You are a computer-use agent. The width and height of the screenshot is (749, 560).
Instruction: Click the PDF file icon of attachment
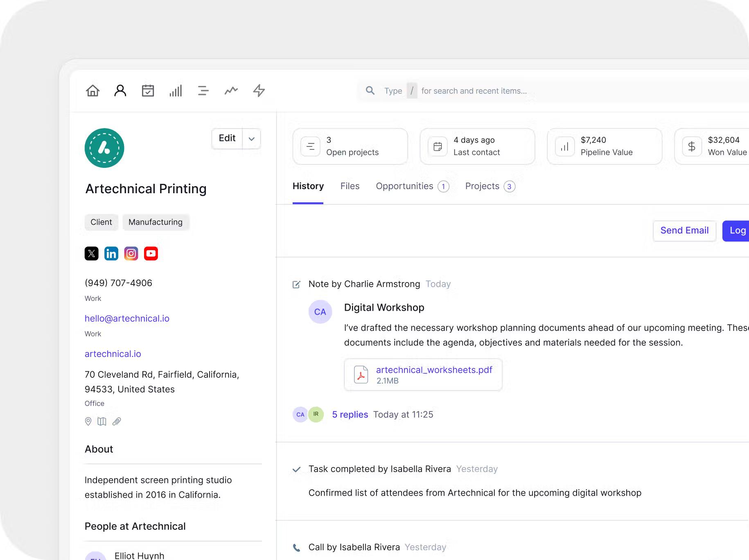(x=361, y=375)
